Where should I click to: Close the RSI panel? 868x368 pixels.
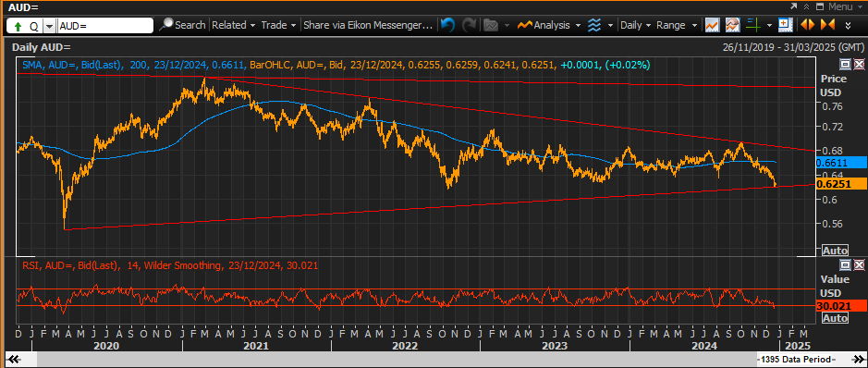point(858,264)
